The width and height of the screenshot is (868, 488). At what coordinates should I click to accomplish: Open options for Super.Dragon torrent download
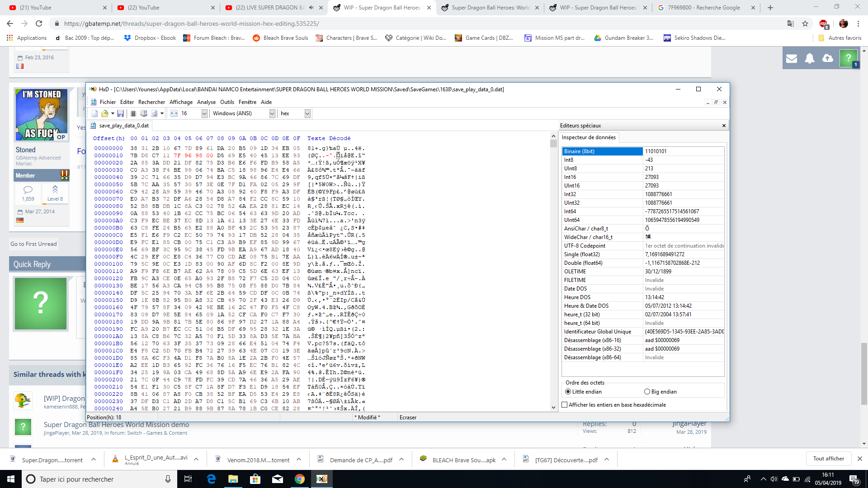click(x=94, y=460)
